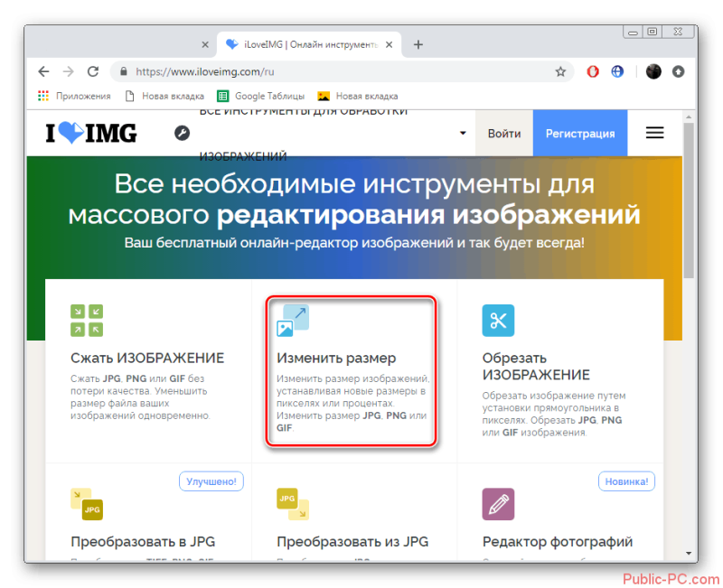The width and height of the screenshot is (723, 588).
Task: Bookmark this page with the star icon
Action: [x=560, y=72]
